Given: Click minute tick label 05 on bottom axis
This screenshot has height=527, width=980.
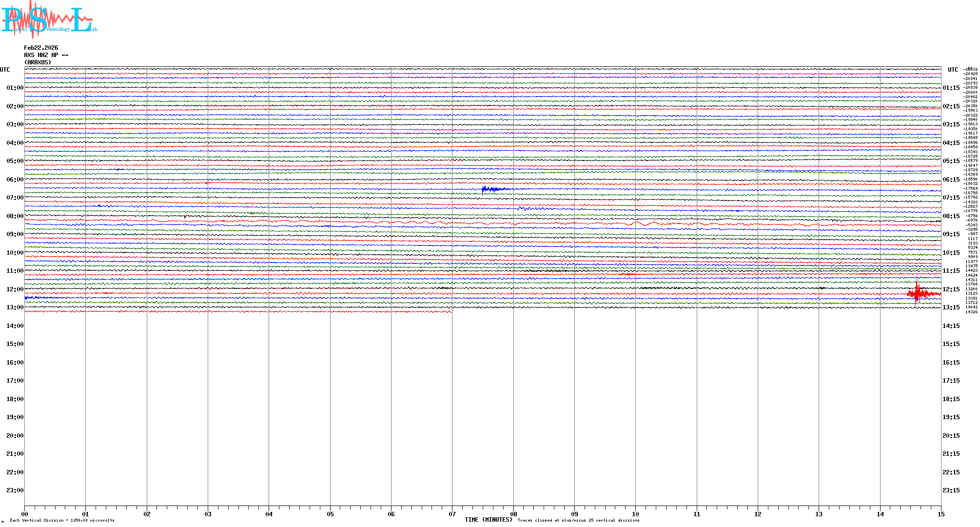Looking at the screenshot, I should [x=330, y=514].
